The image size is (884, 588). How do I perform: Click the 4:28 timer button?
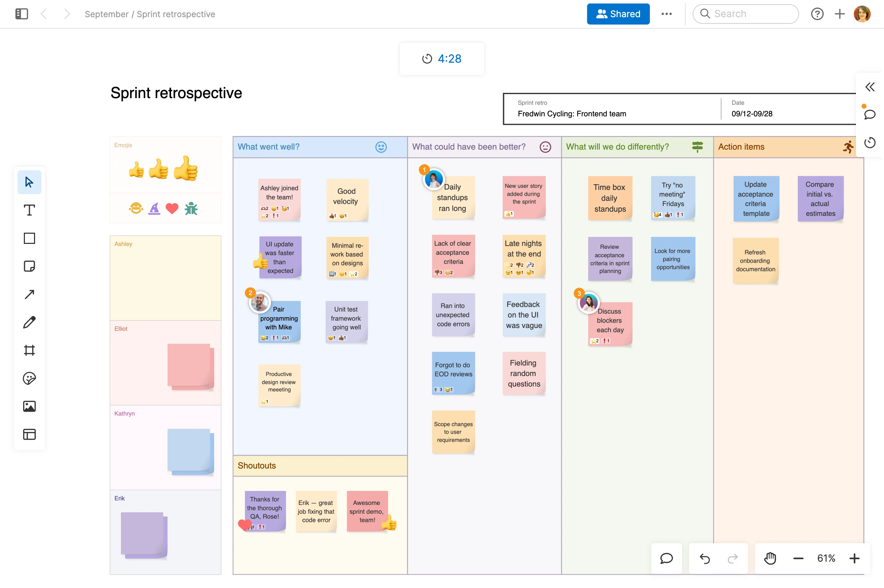(441, 59)
